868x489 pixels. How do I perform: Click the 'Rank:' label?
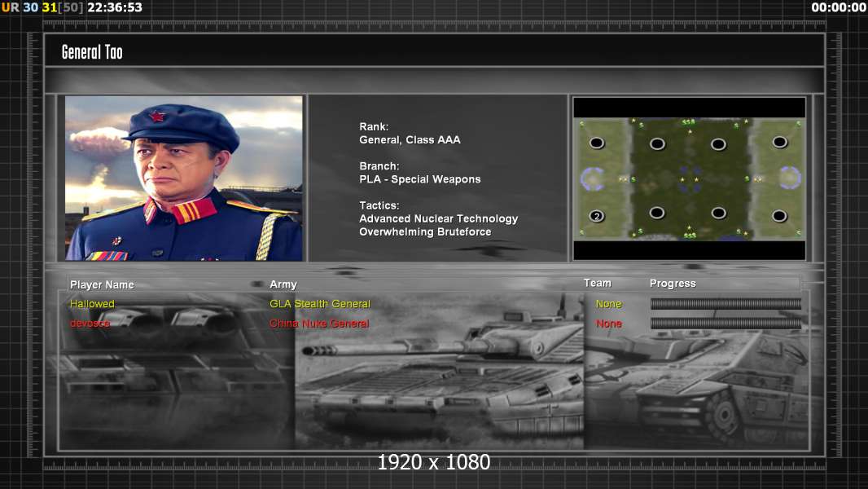coord(374,127)
